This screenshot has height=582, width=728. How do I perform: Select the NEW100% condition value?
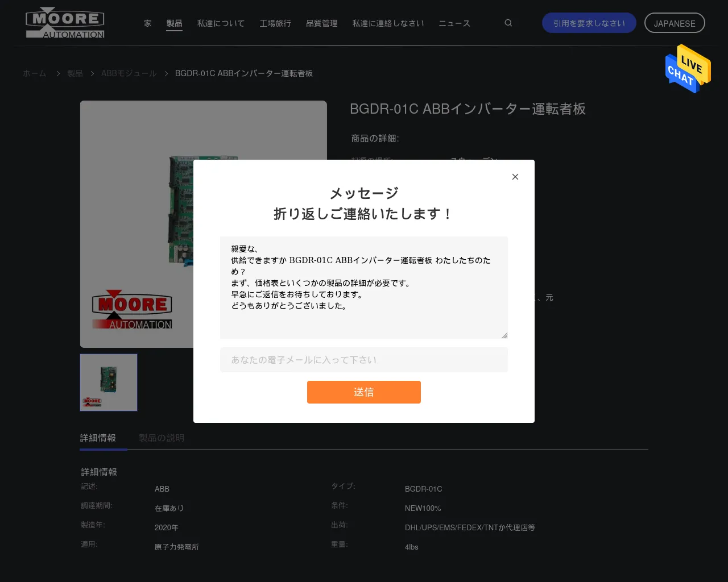pos(423,508)
